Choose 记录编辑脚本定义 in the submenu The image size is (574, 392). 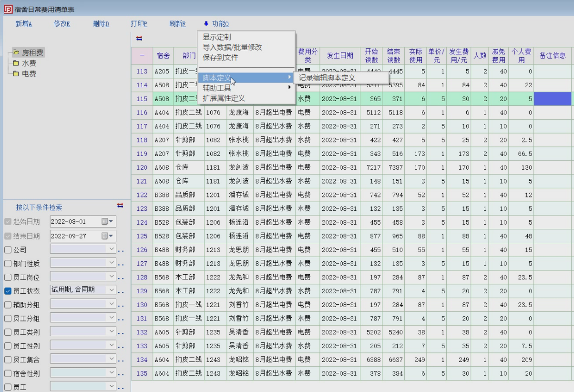[327, 78]
